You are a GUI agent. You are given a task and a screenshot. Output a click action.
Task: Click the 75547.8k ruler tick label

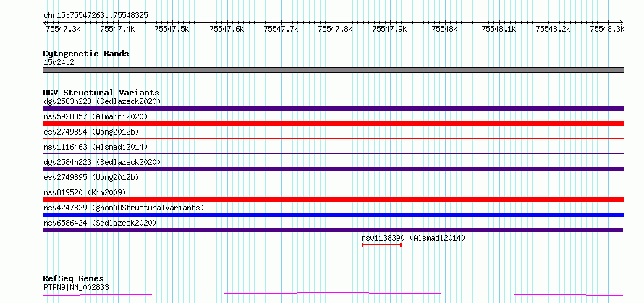336,29
